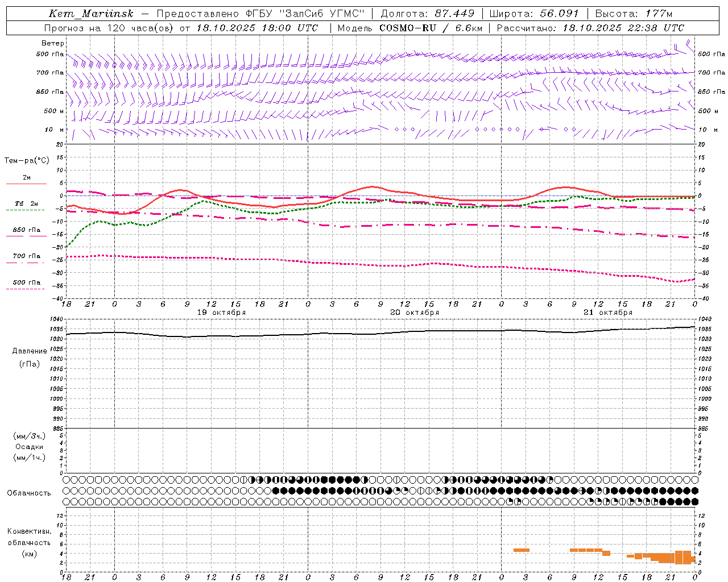This screenshot has height=582, width=728.
Task: Click the Kem_Mariinsk station title
Action: point(91,14)
